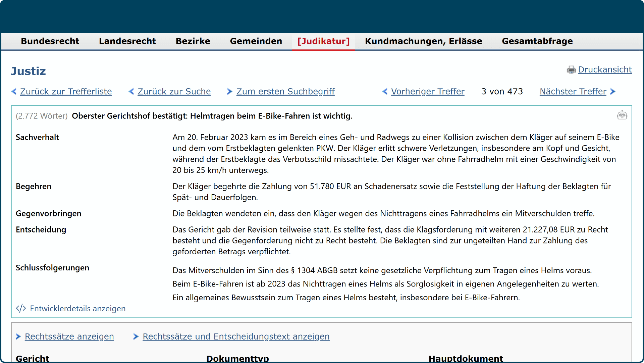Open the Bundesrecht tab
Image resolution: width=644 pixels, height=363 pixels.
(x=50, y=41)
